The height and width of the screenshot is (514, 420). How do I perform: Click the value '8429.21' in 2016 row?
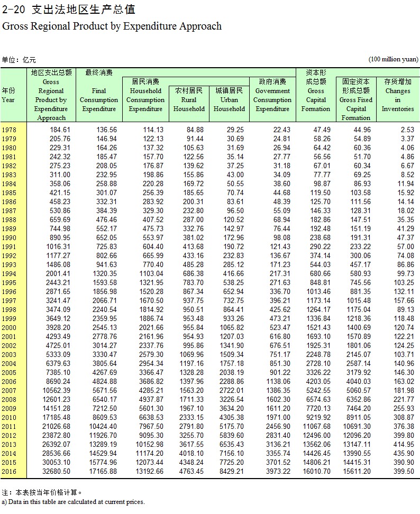click(x=232, y=471)
